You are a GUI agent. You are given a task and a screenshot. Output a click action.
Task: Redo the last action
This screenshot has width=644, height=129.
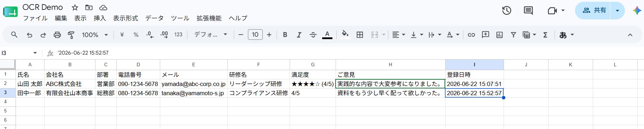(x=43, y=35)
